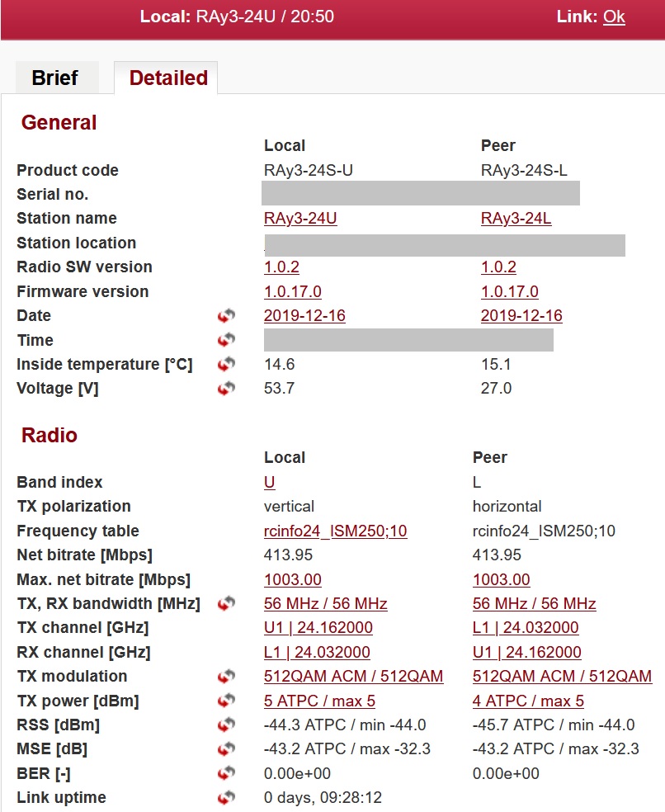Image resolution: width=665 pixels, height=812 pixels.
Task: Click refresh icon next to Date
Action: point(226,316)
